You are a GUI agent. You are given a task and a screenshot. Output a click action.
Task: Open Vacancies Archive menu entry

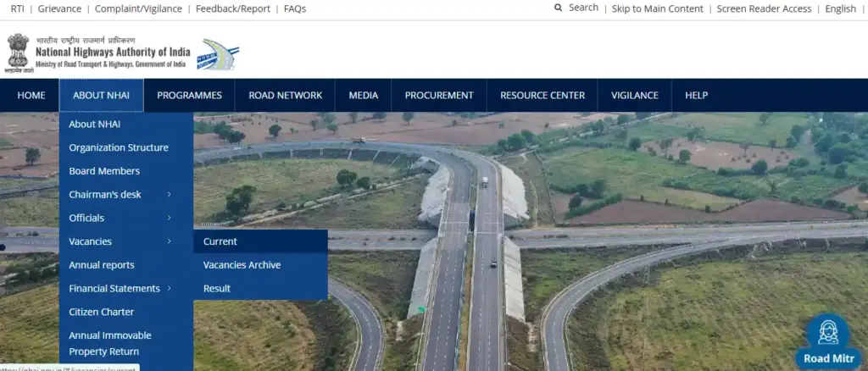(x=242, y=265)
